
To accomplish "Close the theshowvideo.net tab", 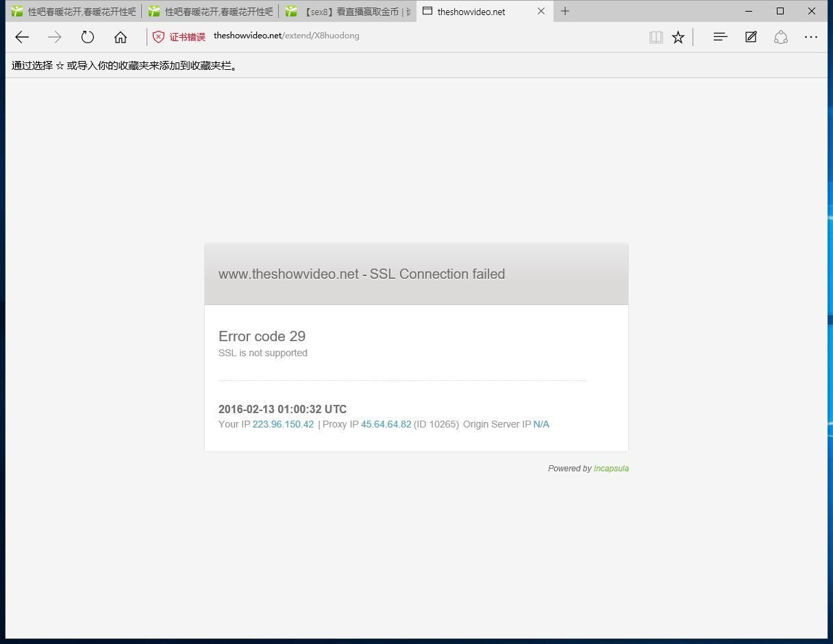I will point(541,11).
